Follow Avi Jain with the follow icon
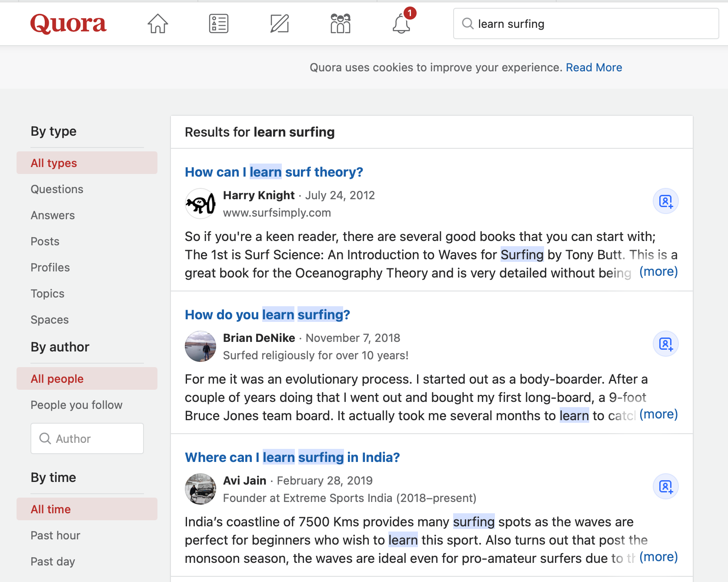Viewport: 728px width, 582px height. click(x=665, y=486)
